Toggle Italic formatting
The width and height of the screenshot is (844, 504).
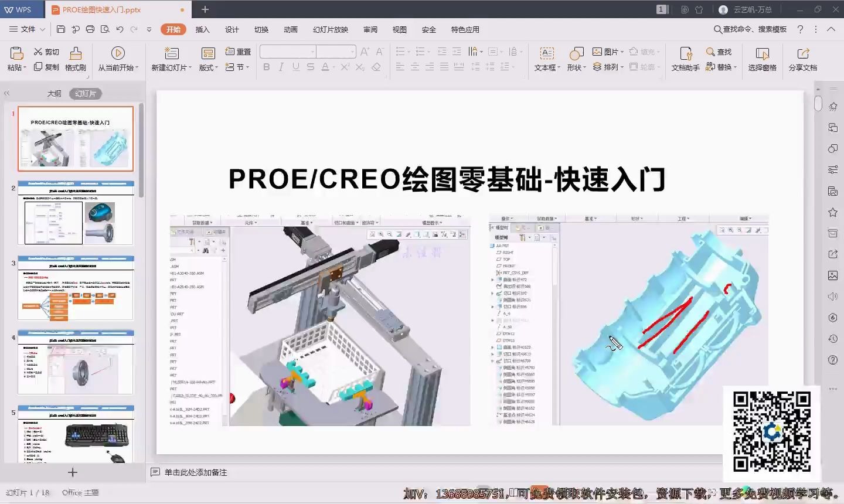point(281,67)
